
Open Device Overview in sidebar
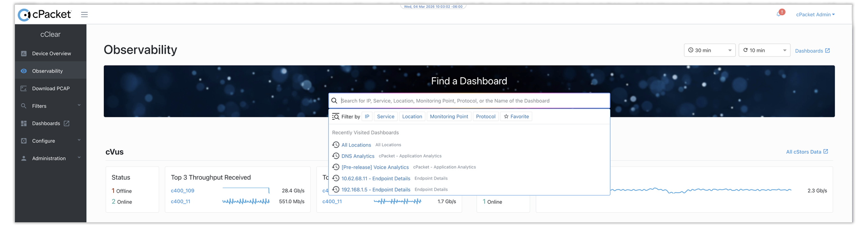[50, 54]
